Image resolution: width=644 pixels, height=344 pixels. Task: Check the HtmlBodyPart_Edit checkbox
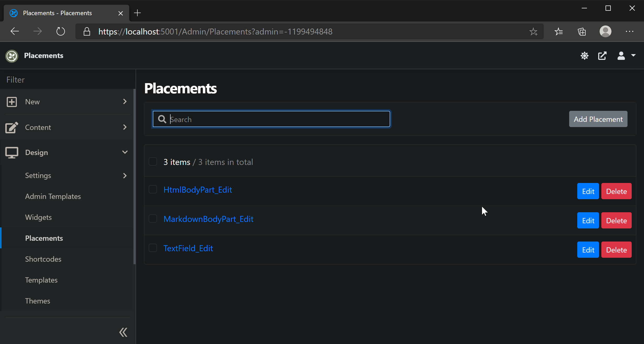tap(153, 190)
